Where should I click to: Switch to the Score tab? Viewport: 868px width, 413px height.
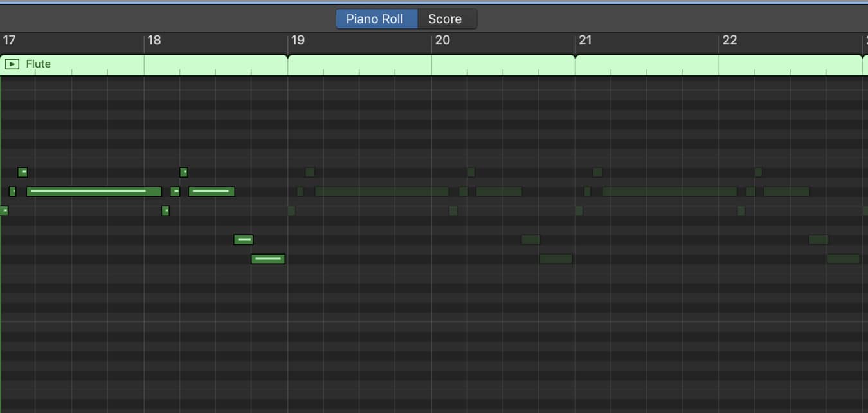click(x=446, y=19)
